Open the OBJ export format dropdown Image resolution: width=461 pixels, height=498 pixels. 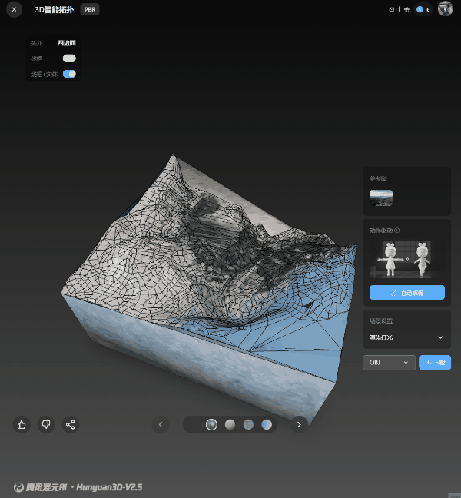point(389,362)
